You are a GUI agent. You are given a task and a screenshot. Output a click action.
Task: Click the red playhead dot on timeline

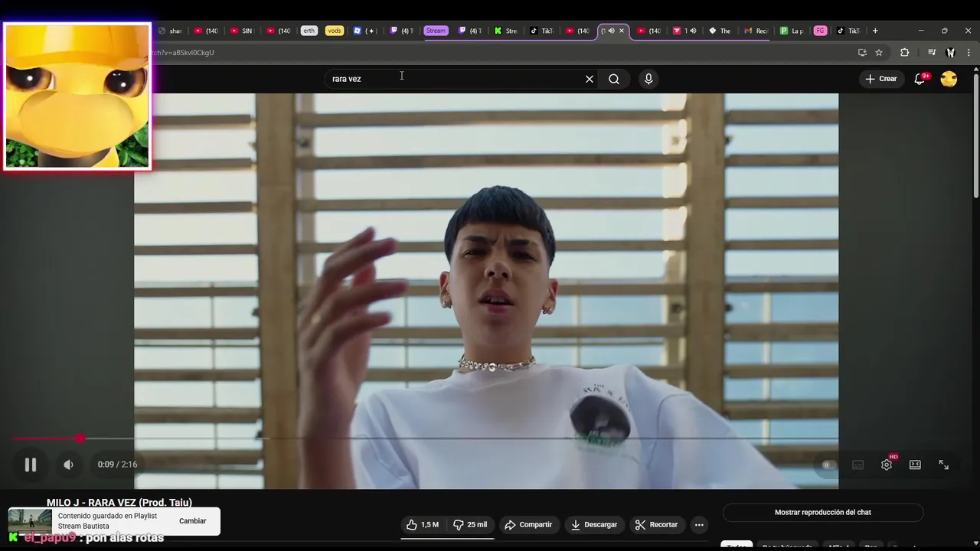tap(80, 439)
